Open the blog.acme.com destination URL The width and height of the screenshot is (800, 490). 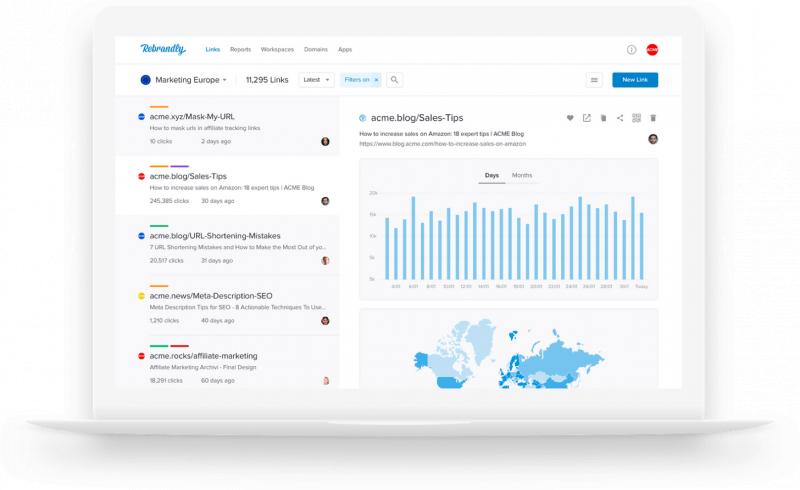(442, 144)
